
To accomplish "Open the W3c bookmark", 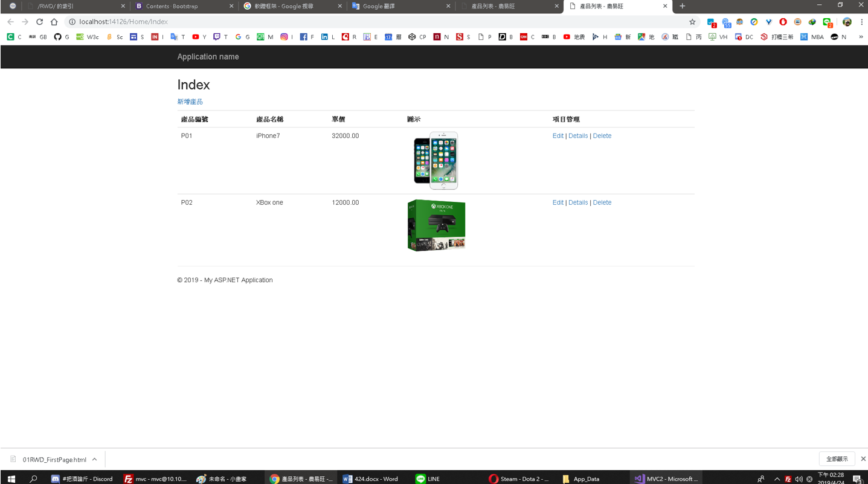I will (x=88, y=37).
